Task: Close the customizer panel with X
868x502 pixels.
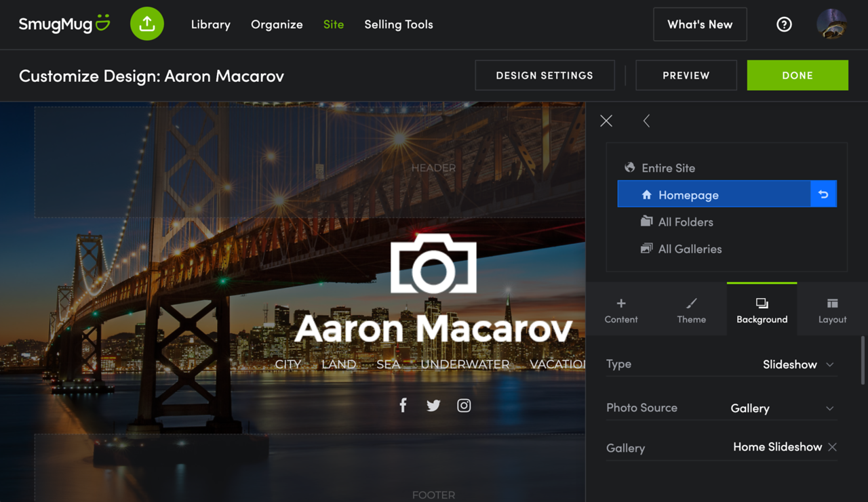Action: (x=606, y=121)
